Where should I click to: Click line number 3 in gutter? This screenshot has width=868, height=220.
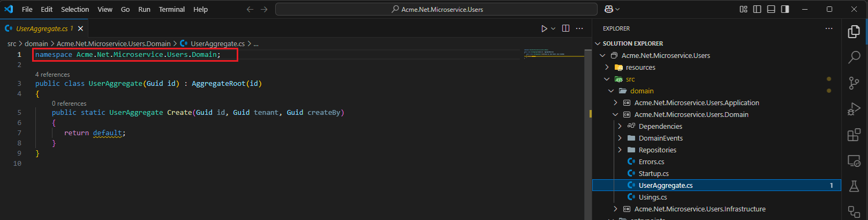coord(19,83)
